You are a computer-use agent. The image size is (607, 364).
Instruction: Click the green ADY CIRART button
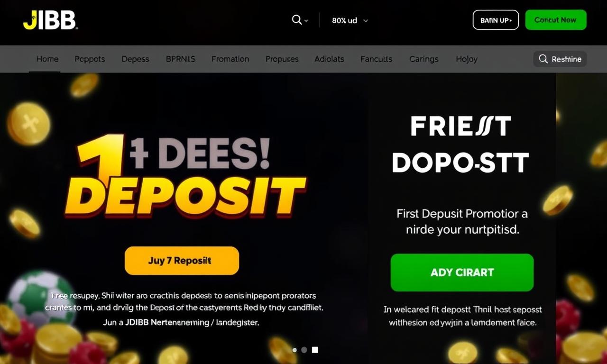(x=462, y=273)
